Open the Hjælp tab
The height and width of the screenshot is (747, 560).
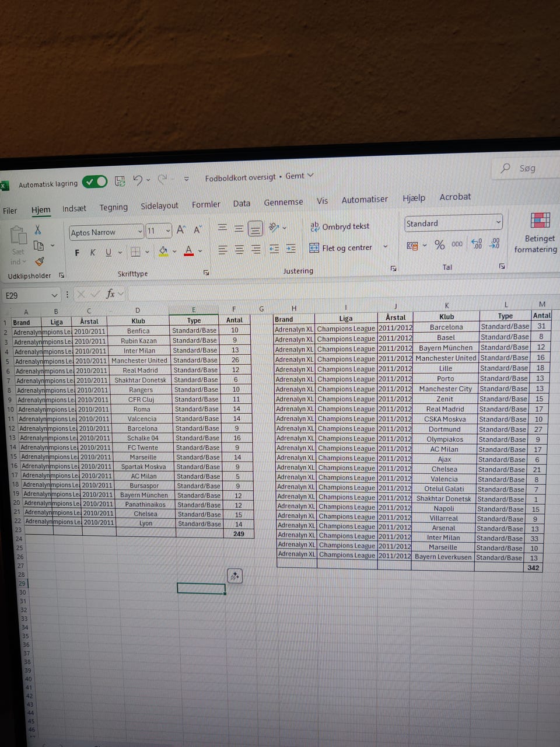[x=414, y=198]
